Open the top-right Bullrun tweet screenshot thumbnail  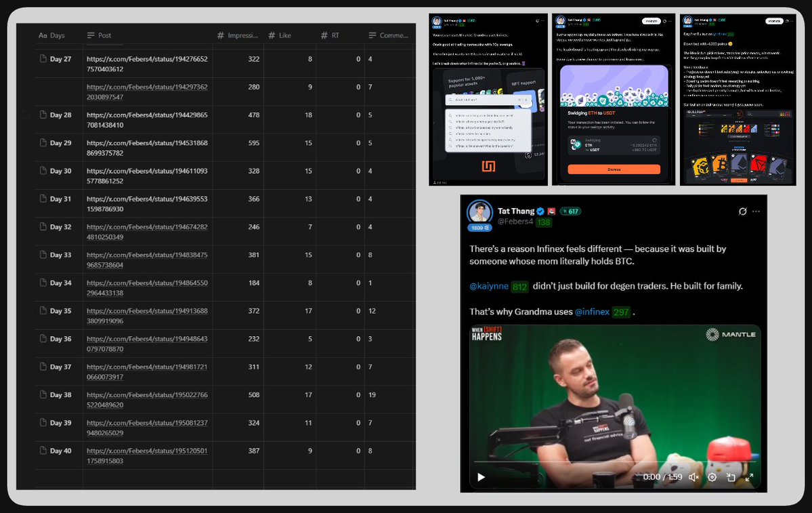738,100
